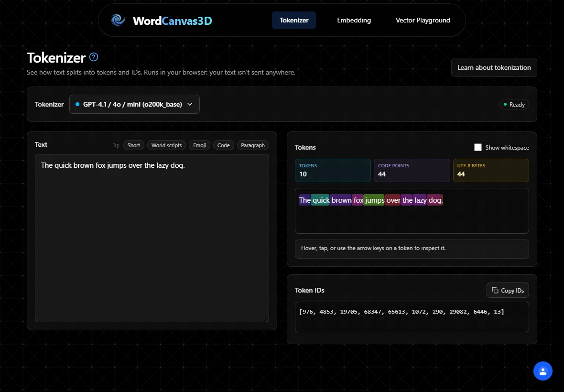564x392 pixels.
Task: Click the Ready status badge
Action: (x=514, y=104)
